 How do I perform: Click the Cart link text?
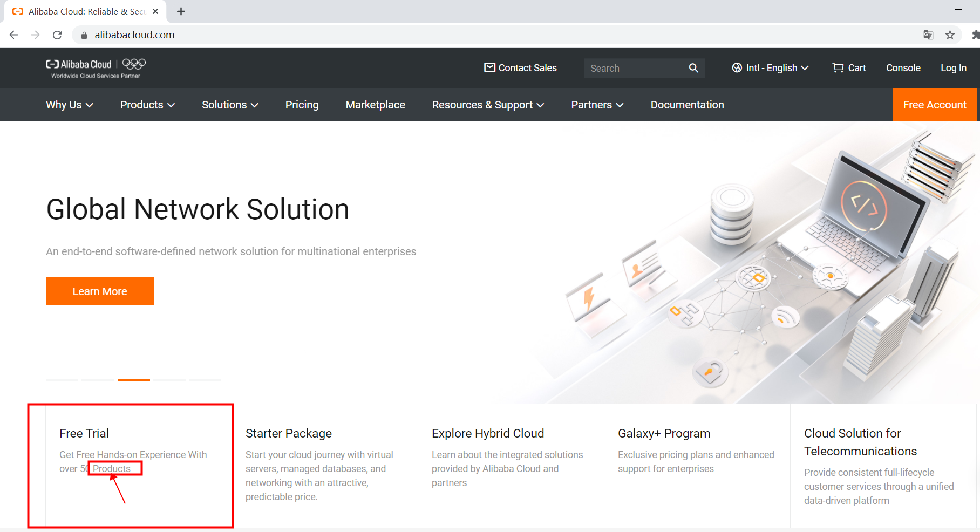(856, 67)
